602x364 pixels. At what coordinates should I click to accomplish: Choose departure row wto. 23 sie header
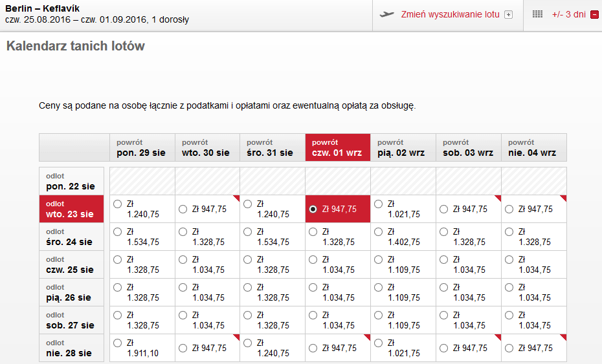tap(71, 209)
